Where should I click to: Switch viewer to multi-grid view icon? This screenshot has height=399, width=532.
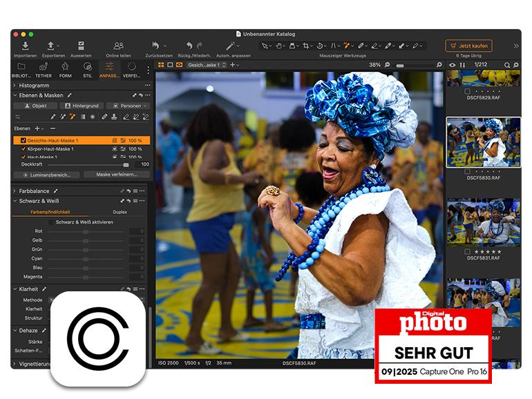pyautogui.click(x=161, y=65)
